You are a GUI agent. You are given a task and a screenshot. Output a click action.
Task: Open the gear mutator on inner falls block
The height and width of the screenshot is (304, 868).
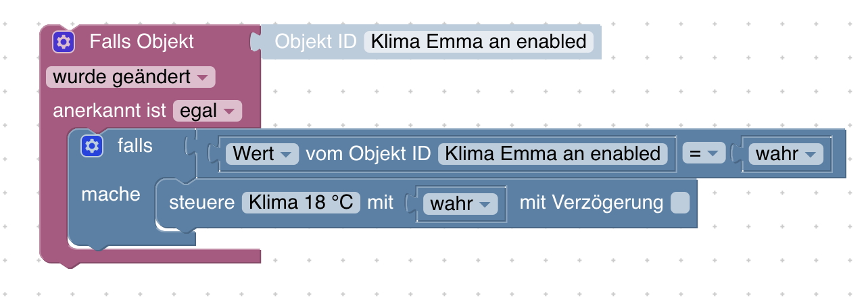point(92,145)
